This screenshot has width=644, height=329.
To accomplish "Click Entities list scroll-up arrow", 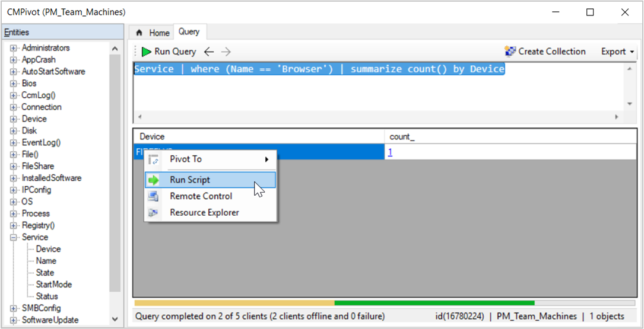I will (x=115, y=49).
